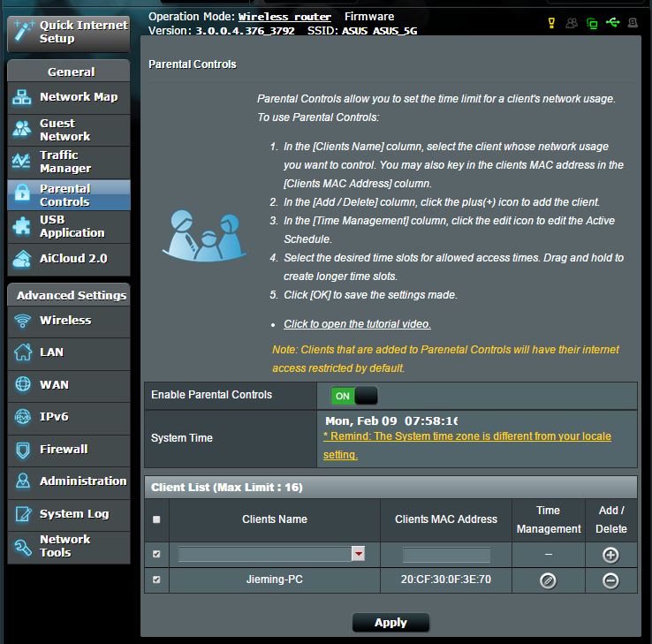Uncheck the Jieming-PC row checkbox
The height and width of the screenshot is (644, 652).
(156, 580)
